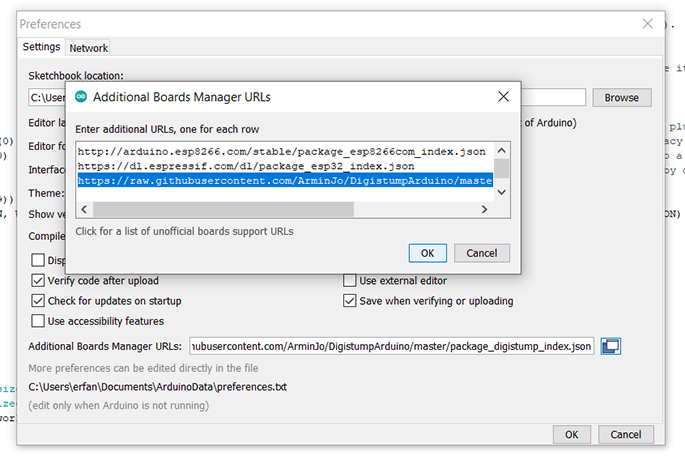Image resolution: width=685 pixels, height=456 pixels.
Task: Disable Verify code after upload
Action: (39, 281)
